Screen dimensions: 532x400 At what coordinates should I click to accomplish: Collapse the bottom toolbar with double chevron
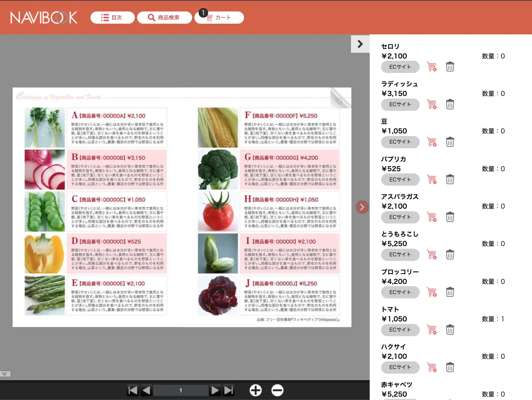(x=5, y=374)
